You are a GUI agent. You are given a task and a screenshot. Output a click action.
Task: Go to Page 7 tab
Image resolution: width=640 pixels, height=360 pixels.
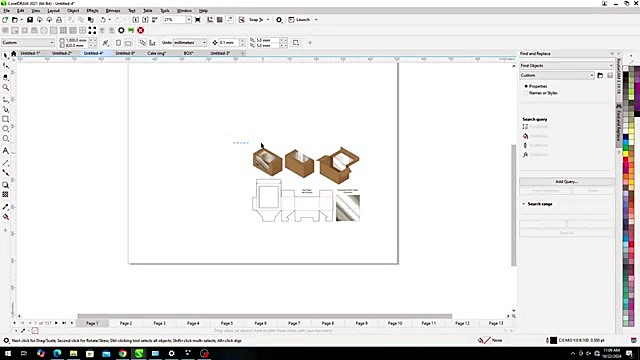coord(294,323)
